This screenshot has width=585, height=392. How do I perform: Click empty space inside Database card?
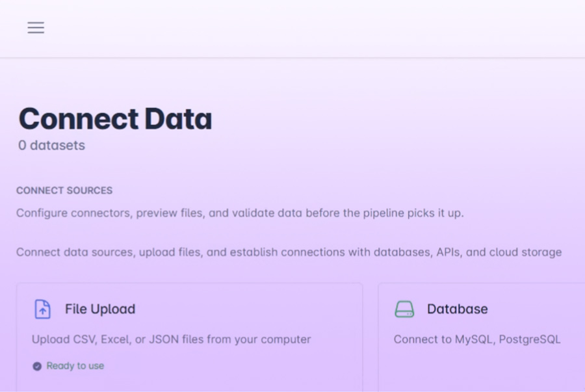pyautogui.click(x=485, y=369)
